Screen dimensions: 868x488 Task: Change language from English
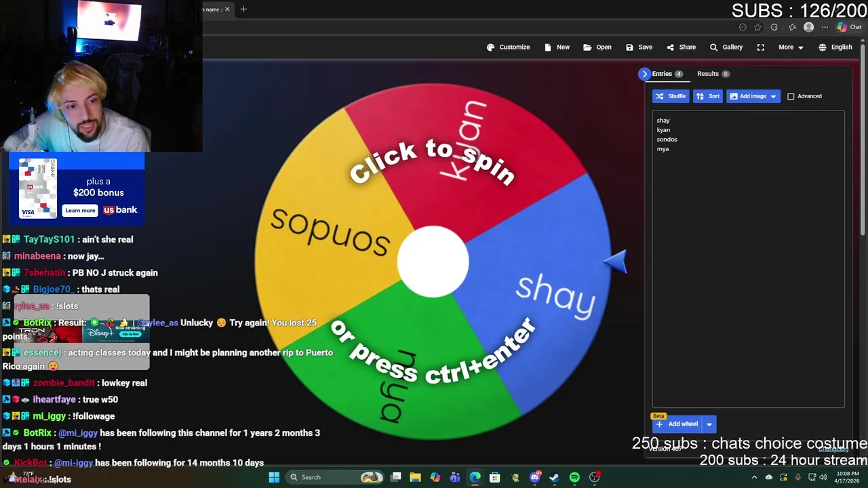tap(835, 47)
